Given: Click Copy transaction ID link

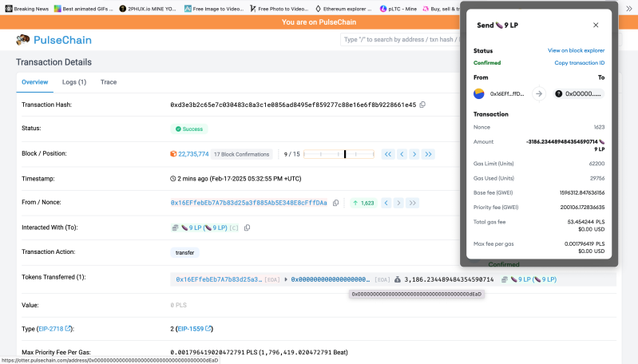Looking at the screenshot, I should pos(580,62).
